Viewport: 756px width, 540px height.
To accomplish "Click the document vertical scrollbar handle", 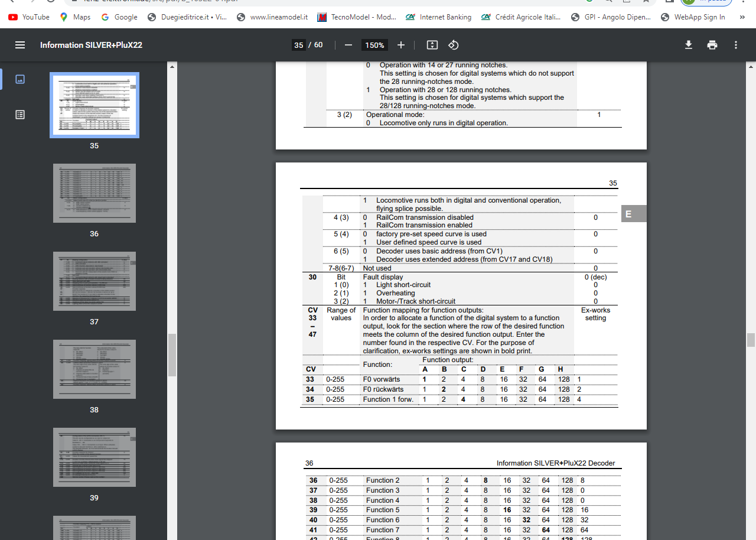I will click(751, 340).
